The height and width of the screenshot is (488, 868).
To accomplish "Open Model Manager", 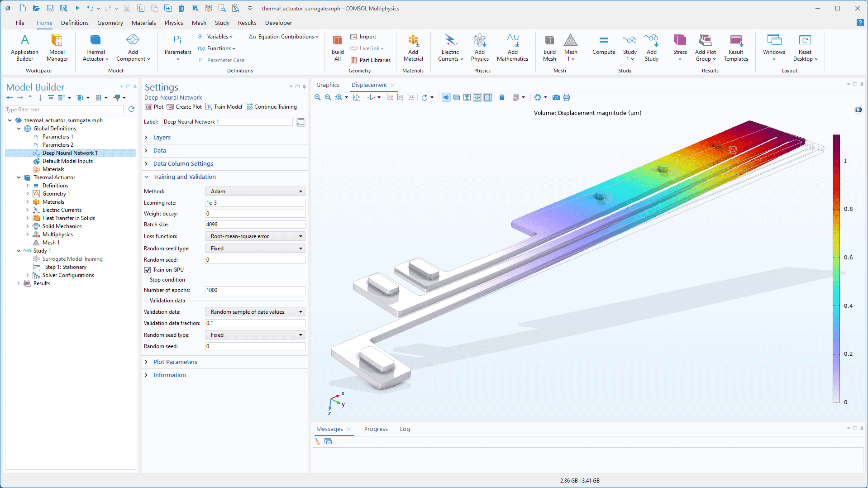I will point(57,48).
